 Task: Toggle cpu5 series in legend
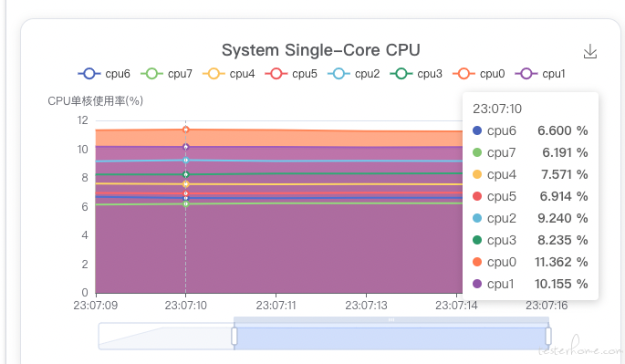click(x=291, y=74)
